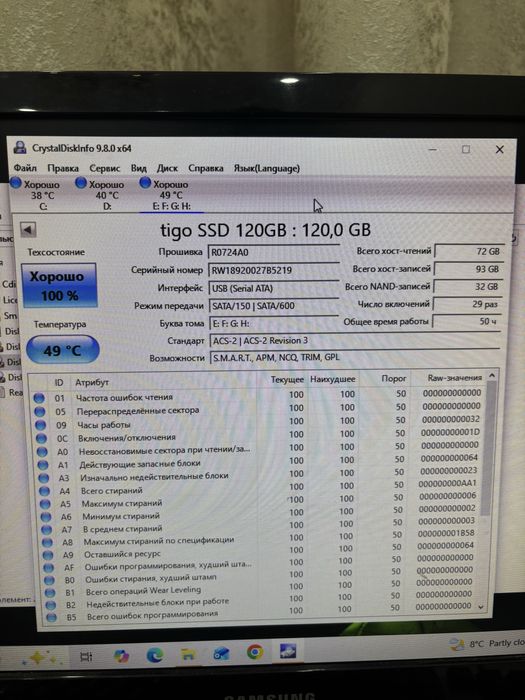This screenshot has width=525, height=700.
Task: Open Task View in the taskbar
Action: pos(86,656)
